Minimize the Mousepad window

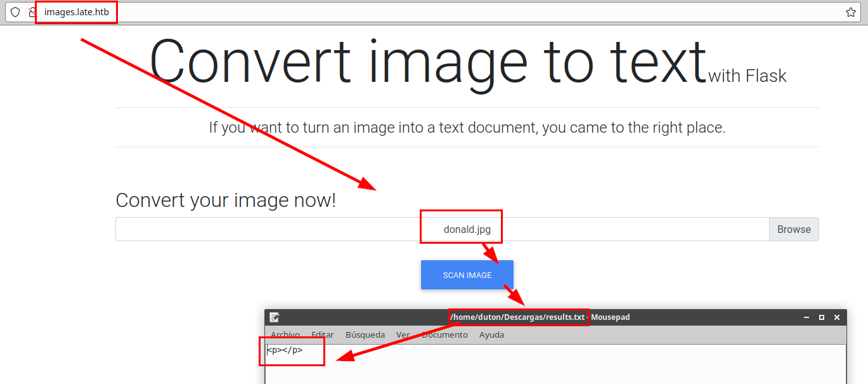pyautogui.click(x=806, y=317)
